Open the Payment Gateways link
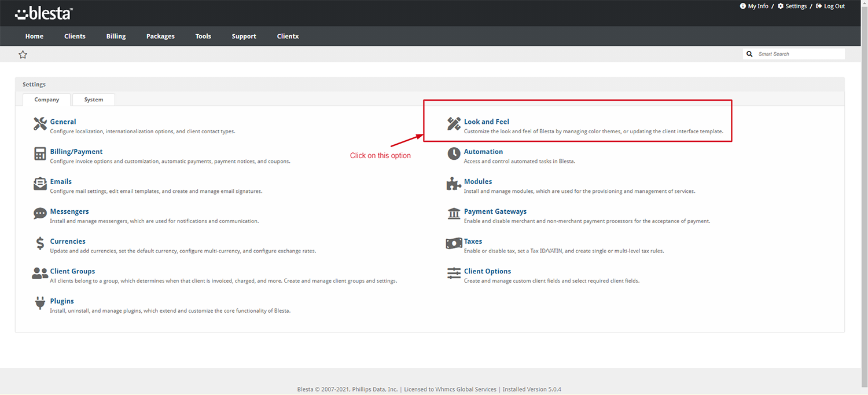 pos(495,211)
